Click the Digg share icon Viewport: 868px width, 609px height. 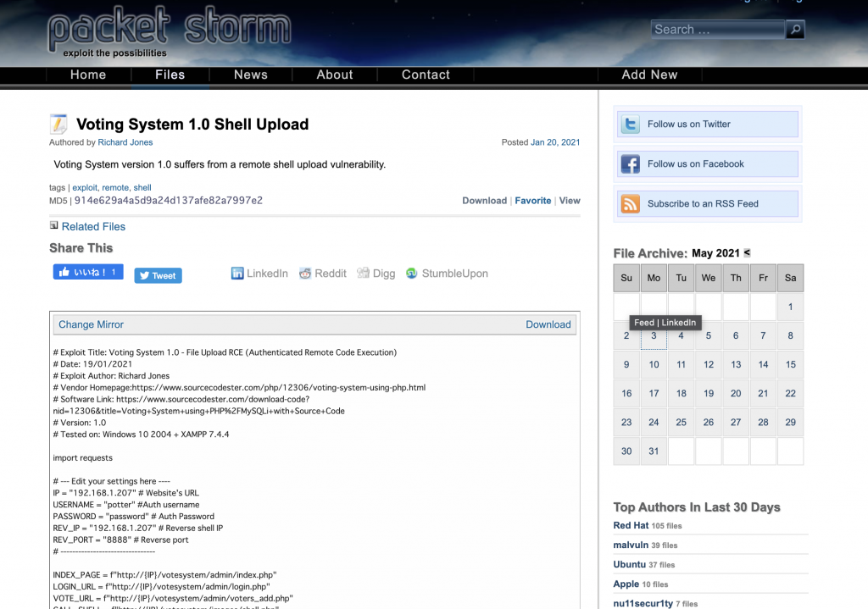point(363,274)
